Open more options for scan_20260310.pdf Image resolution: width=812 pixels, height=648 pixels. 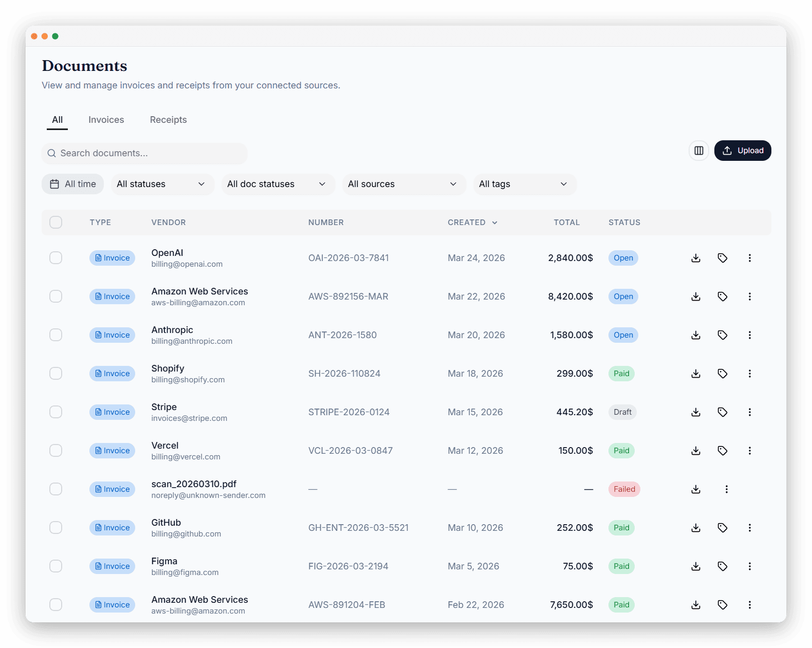(x=727, y=489)
